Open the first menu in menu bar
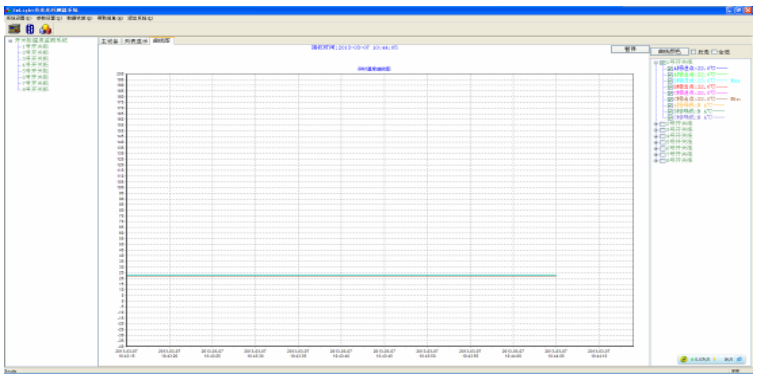The image size is (757, 379). 18,18
